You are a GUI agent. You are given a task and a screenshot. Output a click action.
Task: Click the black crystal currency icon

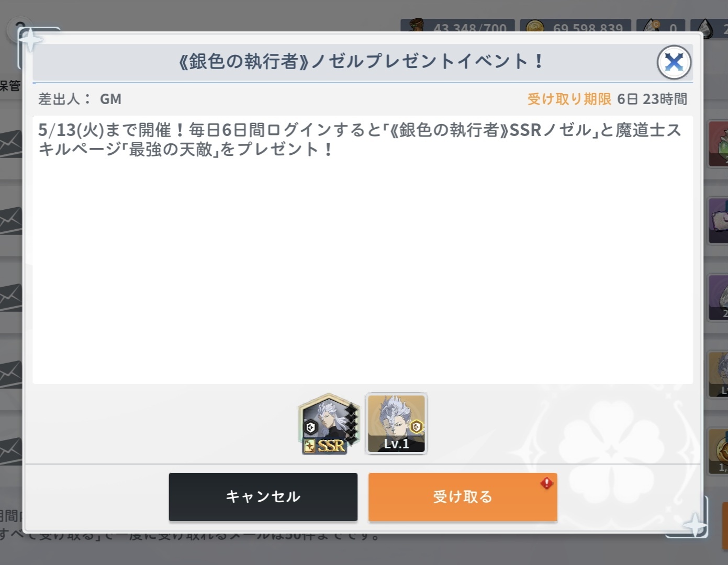(x=705, y=28)
